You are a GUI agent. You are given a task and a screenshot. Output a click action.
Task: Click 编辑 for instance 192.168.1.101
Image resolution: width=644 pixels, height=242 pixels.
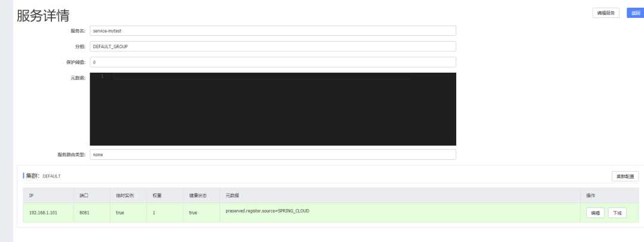595,213
